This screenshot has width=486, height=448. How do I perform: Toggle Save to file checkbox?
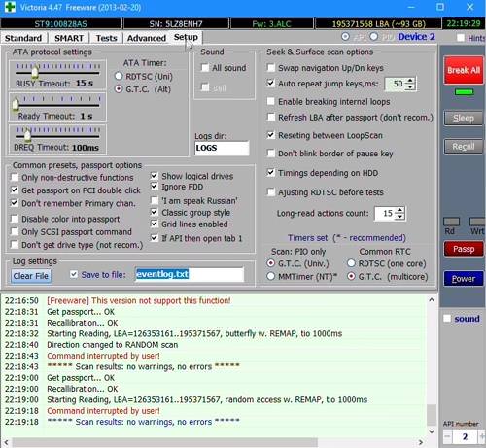tap(74, 275)
